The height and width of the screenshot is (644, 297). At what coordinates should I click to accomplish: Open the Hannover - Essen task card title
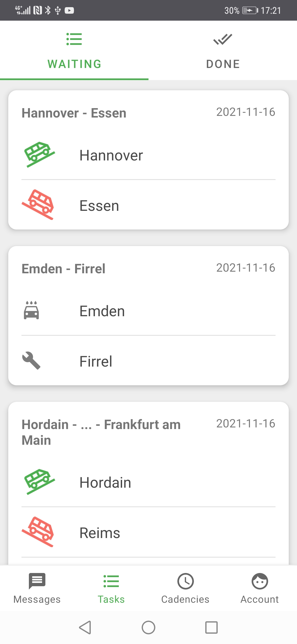(74, 113)
